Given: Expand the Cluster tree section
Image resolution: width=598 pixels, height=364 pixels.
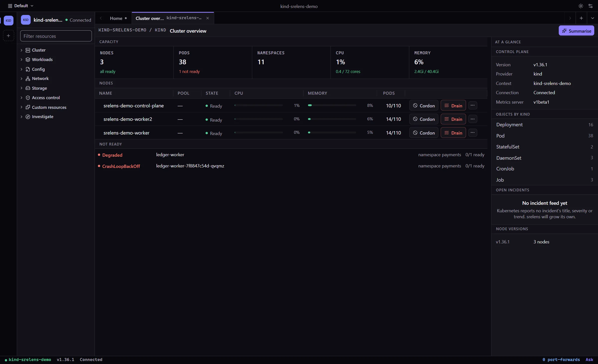Looking at the screenshot, I should coord(21,50).
